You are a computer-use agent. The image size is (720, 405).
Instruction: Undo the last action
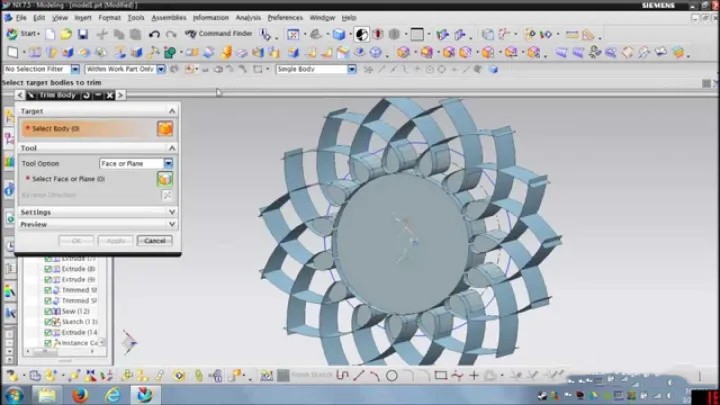pos(154,34)
